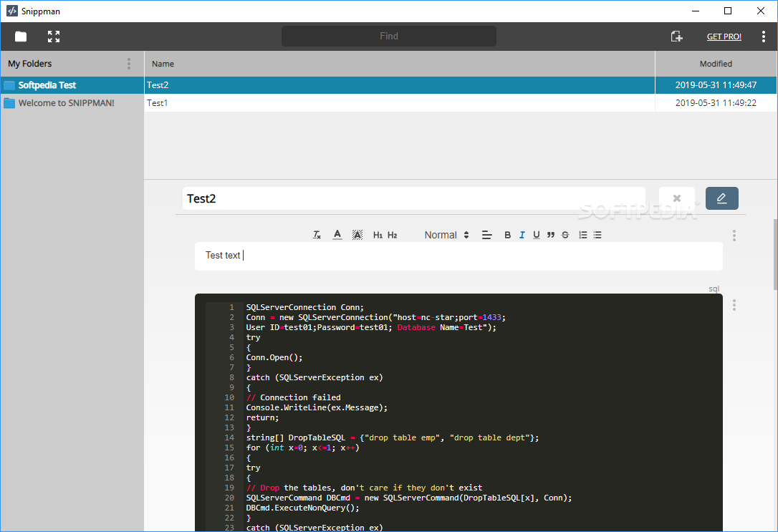Click line number 20 in the gutter

pyautogui.click(x=229, y=498)
